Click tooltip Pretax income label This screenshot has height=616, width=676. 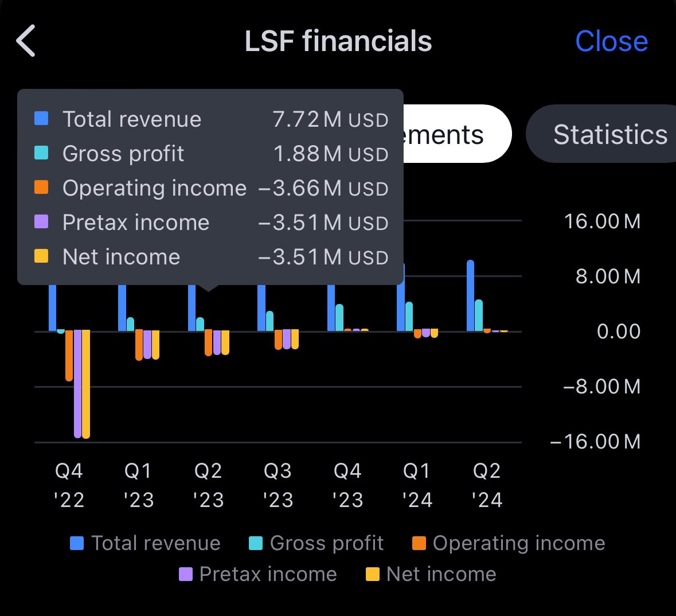pos(136,223)
